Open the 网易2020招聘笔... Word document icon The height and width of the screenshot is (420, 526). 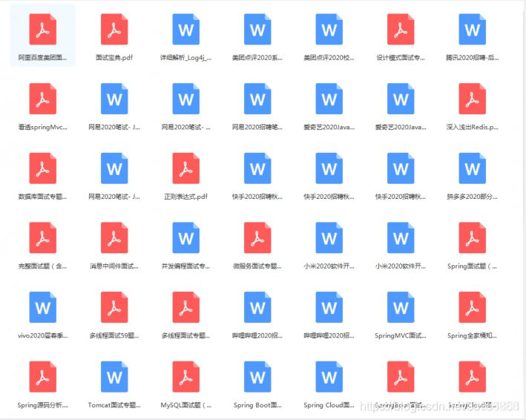(x=257, y=99)
